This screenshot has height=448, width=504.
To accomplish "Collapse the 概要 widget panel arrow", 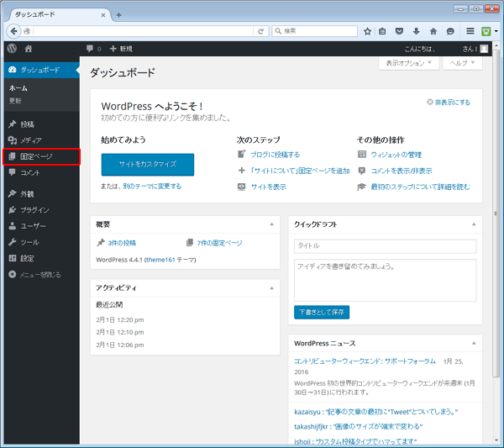I will click(270, 224).
